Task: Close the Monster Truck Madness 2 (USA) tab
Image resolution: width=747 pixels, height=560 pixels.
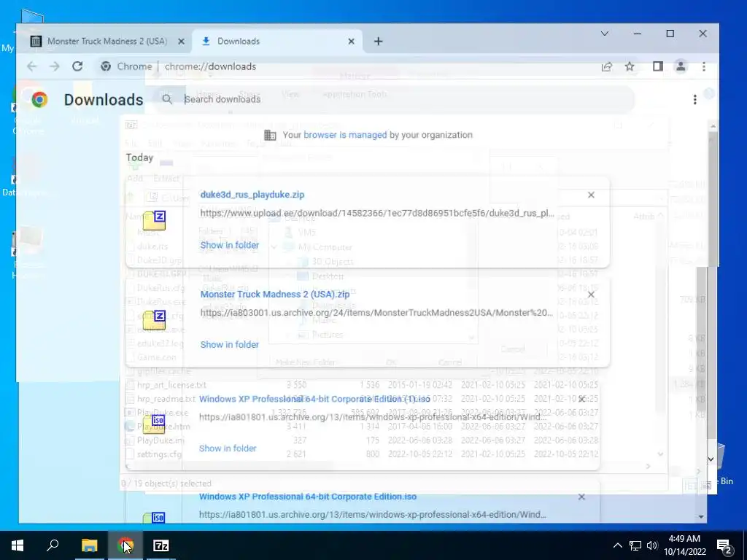Action: pyautogui.click(x=181, y=42)
